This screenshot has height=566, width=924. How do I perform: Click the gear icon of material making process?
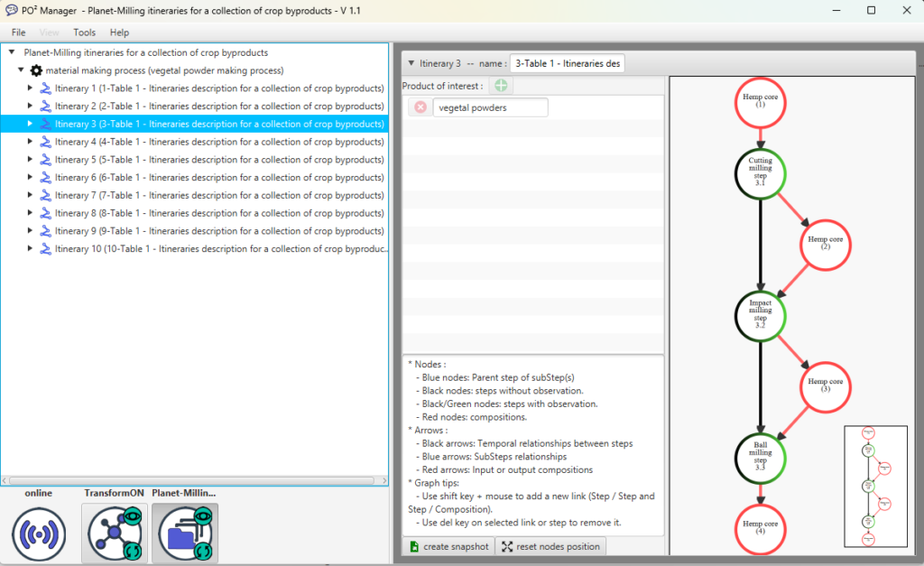36,70
